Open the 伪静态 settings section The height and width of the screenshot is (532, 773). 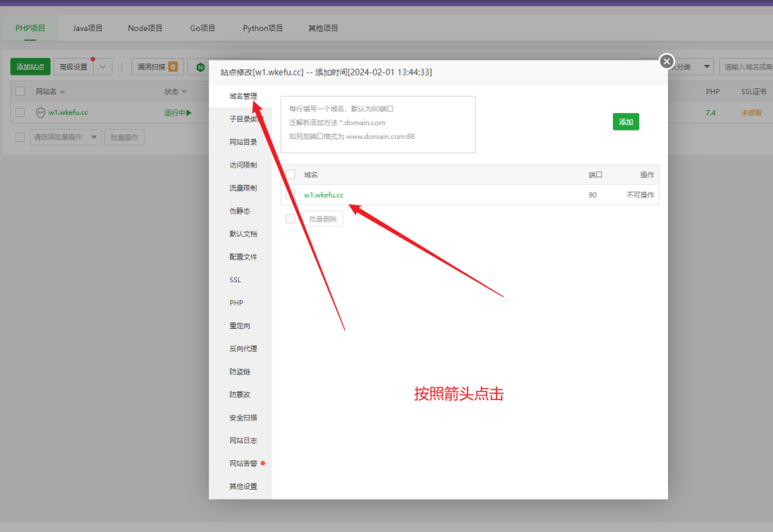click(x=240, y=211)
